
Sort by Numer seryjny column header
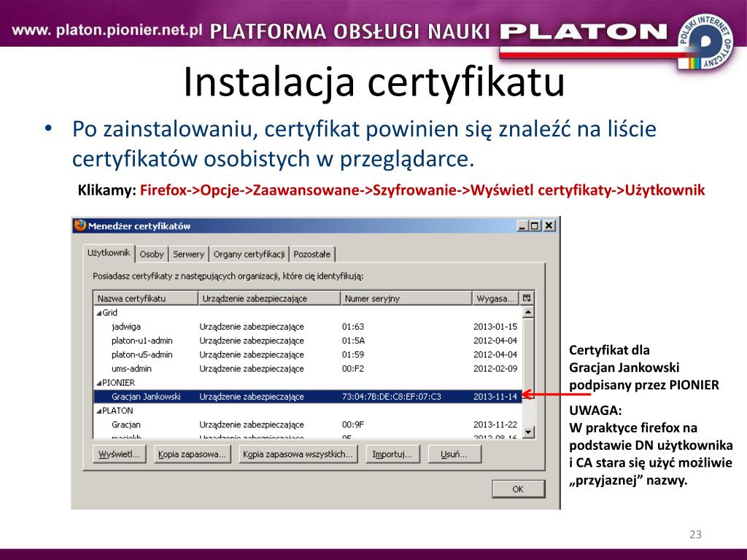[406, 298]
